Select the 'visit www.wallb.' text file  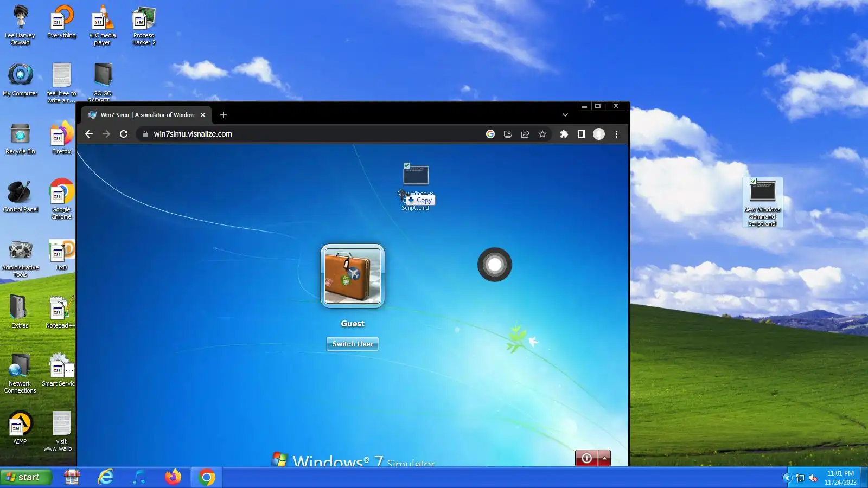(60, 431)
